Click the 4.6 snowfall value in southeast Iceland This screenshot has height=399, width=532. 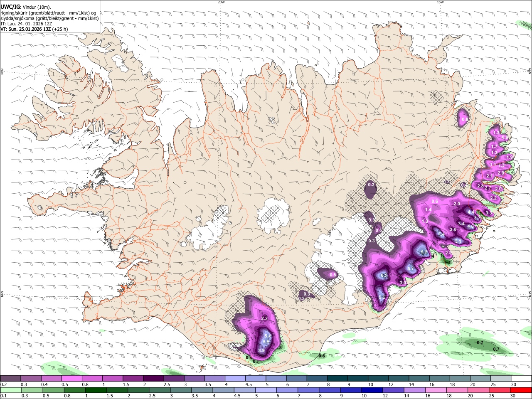click(470, 227)
